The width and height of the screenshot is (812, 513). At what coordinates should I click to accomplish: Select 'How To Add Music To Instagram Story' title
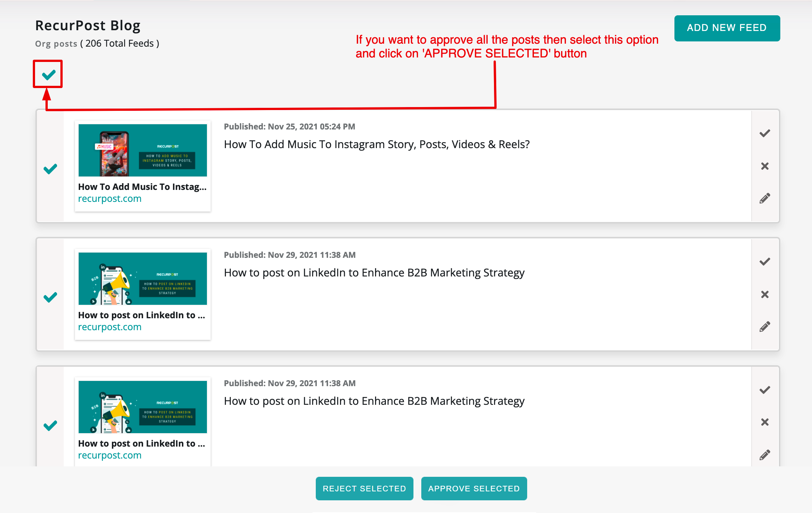click(x=377, y=144)
